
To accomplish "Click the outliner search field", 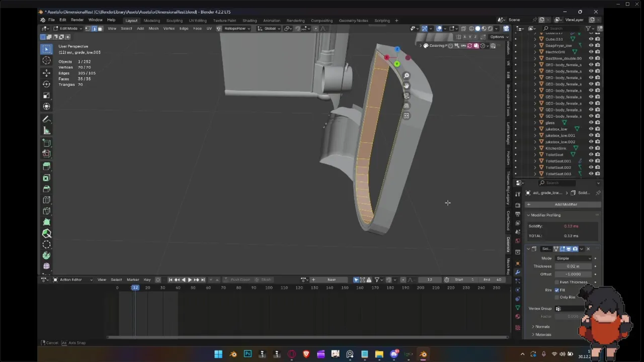I will [x=562, y=28].
